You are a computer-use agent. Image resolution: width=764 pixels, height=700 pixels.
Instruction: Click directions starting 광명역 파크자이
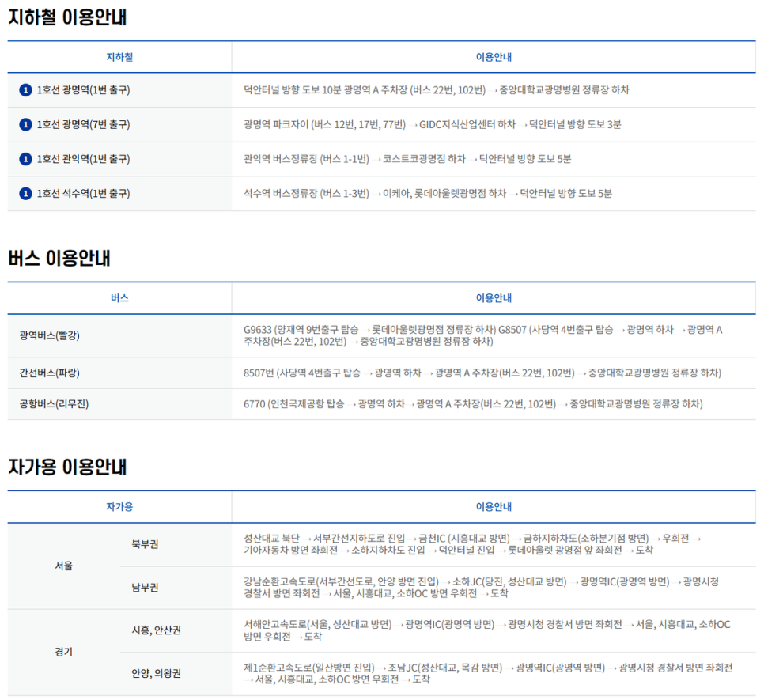[432, 125]
